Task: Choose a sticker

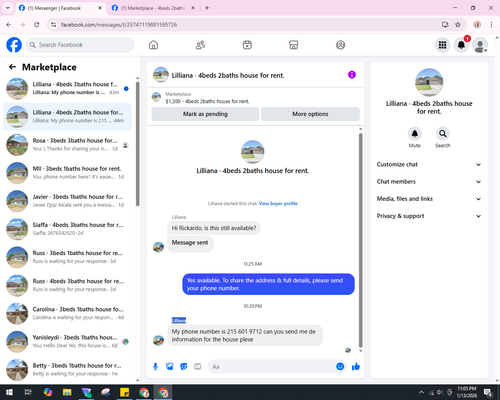Action: tap(184, 367)
